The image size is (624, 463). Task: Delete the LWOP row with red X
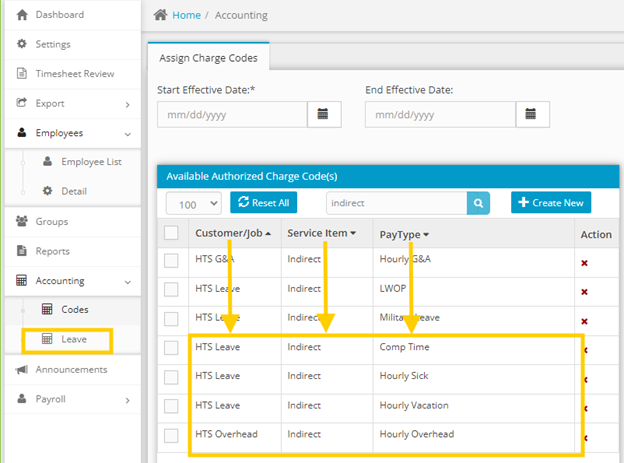pos(585,292)
